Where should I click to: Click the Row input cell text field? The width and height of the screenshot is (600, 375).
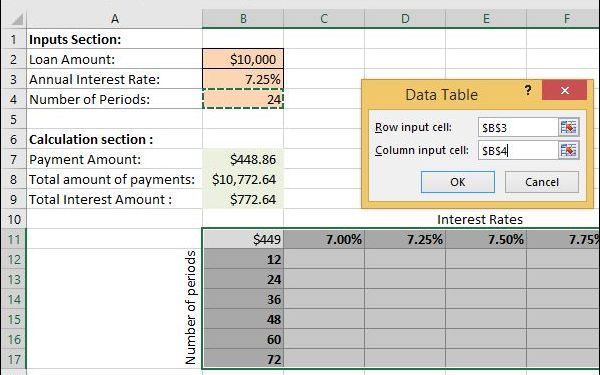pyautogui.click(x=518, y=127)
